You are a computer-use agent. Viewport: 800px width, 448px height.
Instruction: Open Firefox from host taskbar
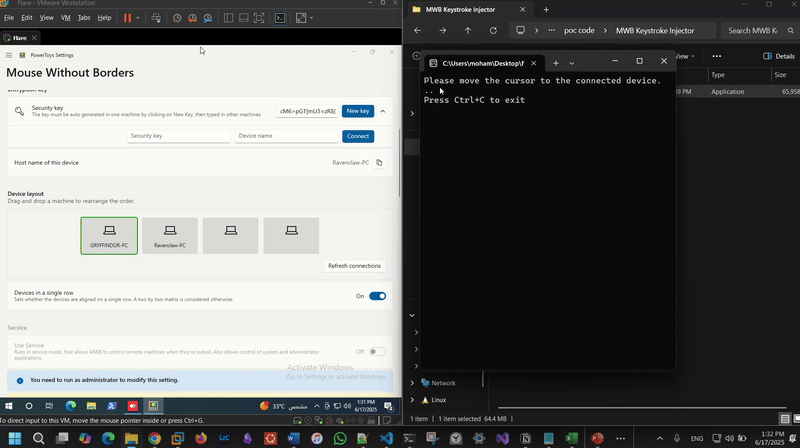coord(201,438)
